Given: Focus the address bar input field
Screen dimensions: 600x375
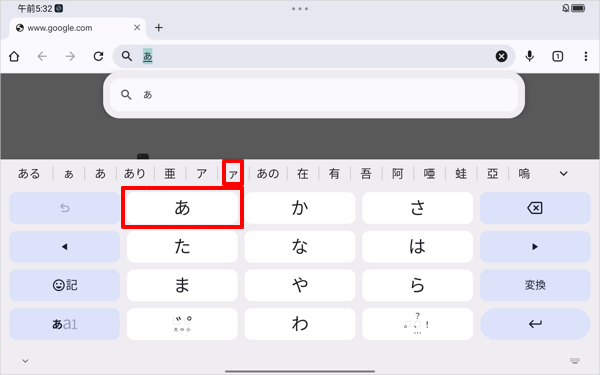Looking at the screenshot, I should pyautogui.click(x=314, y=57).
